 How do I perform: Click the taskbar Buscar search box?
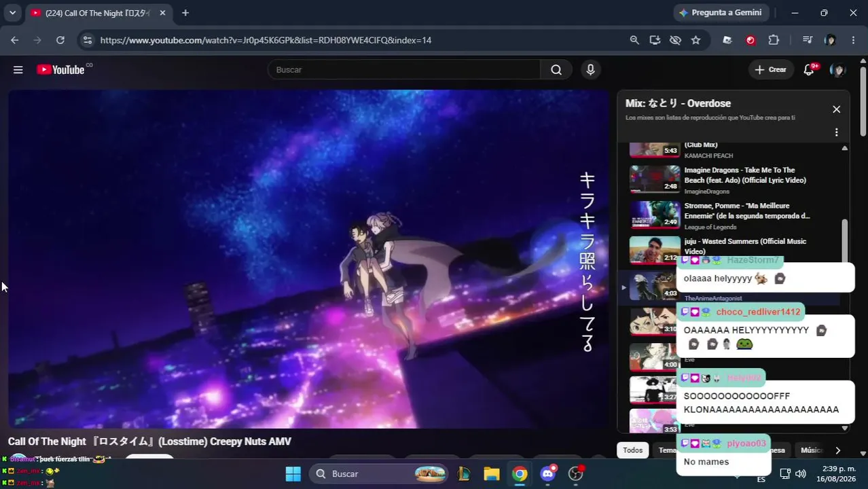tap(379, 473)
